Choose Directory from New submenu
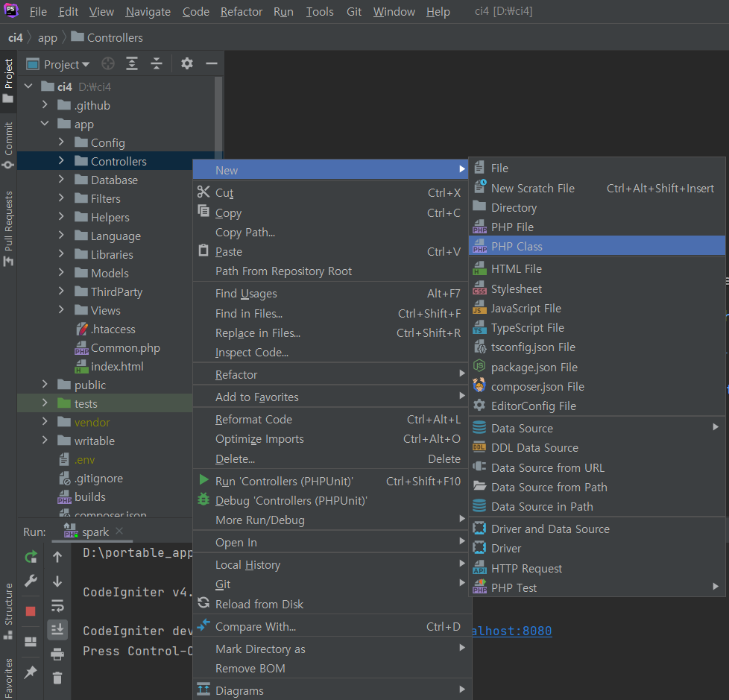 [x=597, y=207]
